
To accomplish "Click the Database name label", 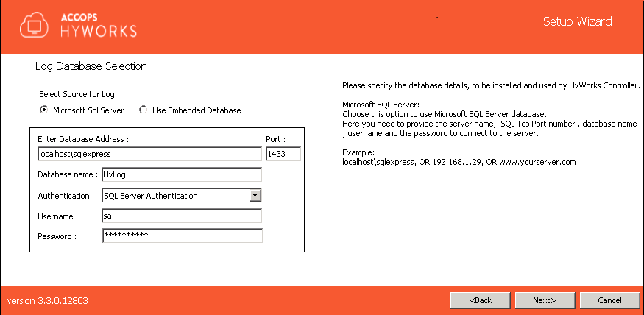I will coord(68,174).
